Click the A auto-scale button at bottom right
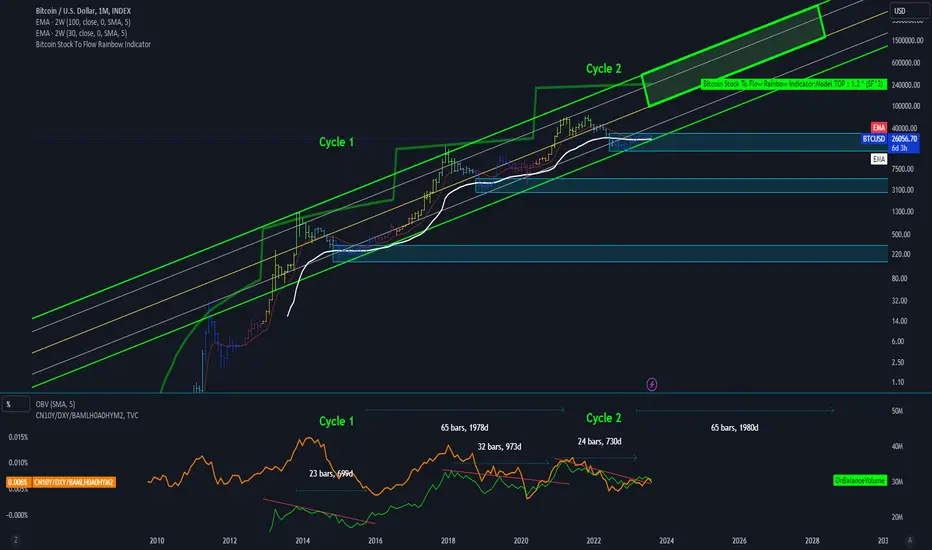The image size is (932, 550). [909, 540]
